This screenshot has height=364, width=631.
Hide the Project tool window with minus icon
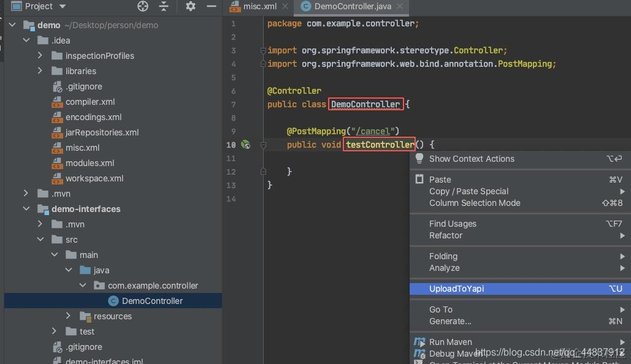pos(212,6)
